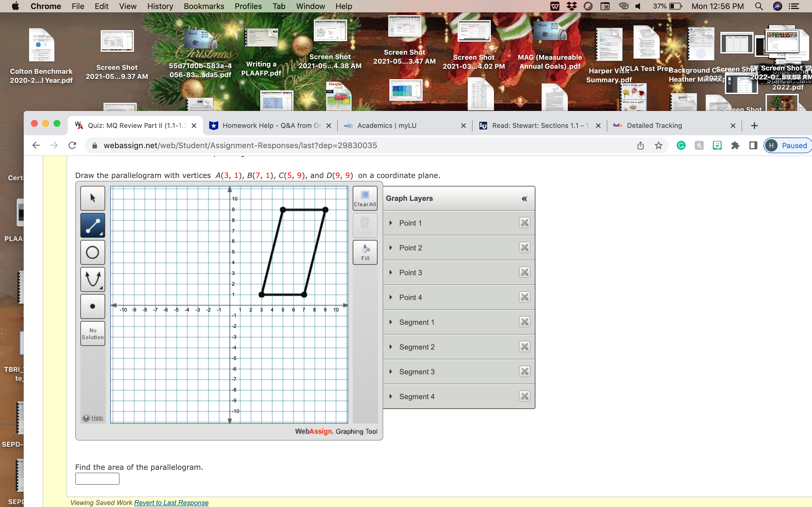Select the point plotting tool
Image resolution: width=812 pixels, height=507 pixels.
(92, 306)
